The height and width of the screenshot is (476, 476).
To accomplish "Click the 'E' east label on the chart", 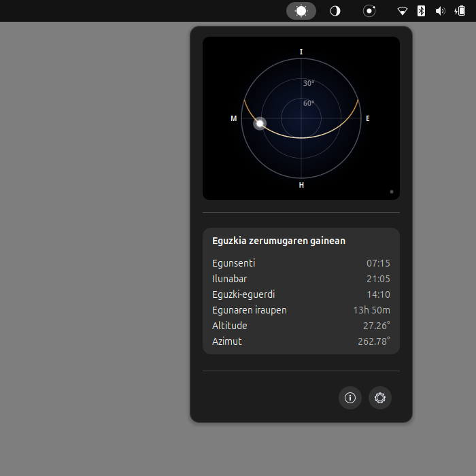I will click(x=368, y=118).
